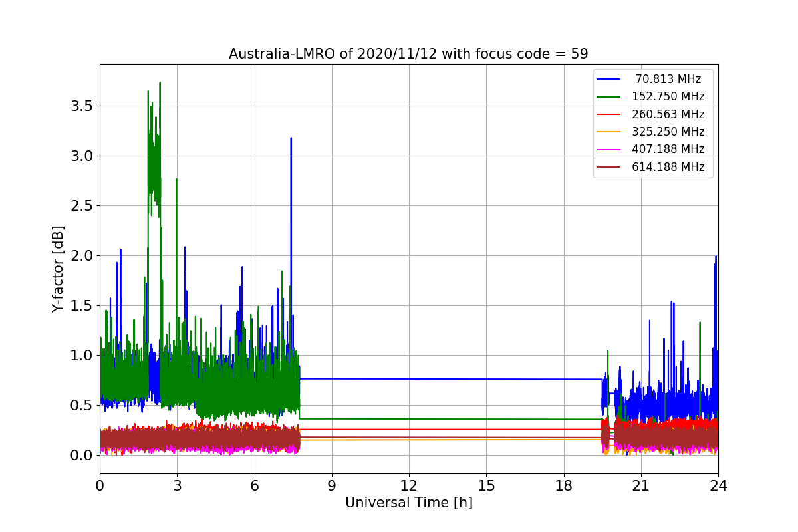This screenshot has height=532, width=798.
Task: Click the x-axis tick label '3'
Action: pos(177,486)
